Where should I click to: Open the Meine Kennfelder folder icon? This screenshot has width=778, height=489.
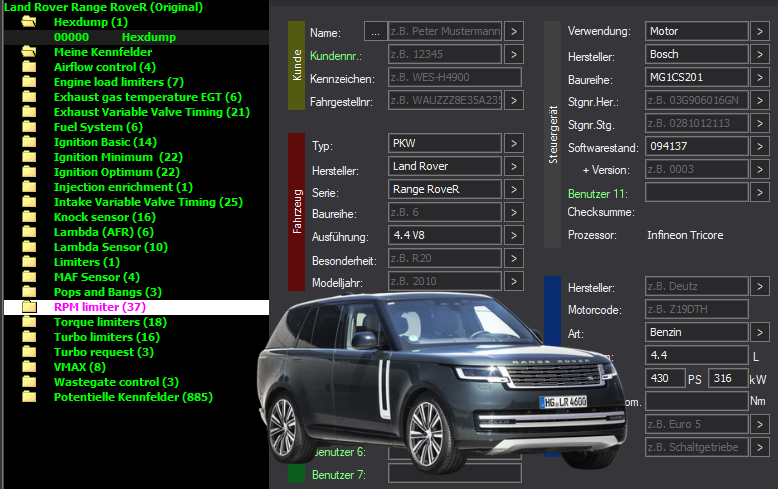pyautogui.click(x=29, y=52)
